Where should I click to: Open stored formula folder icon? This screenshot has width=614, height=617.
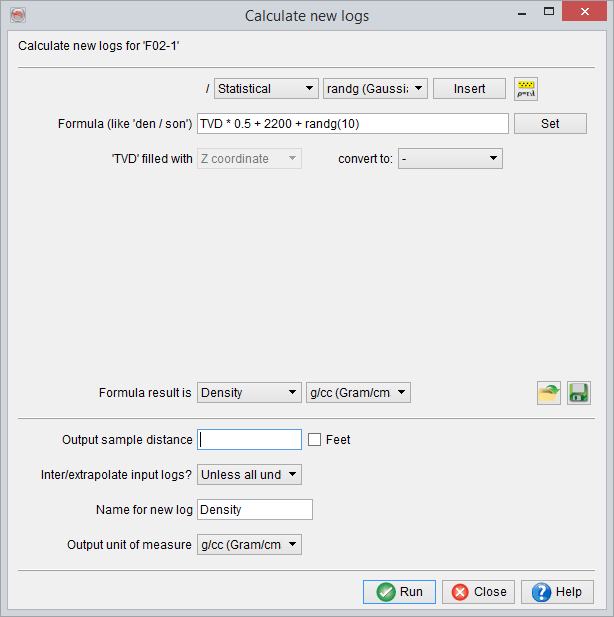pos(548,393)
